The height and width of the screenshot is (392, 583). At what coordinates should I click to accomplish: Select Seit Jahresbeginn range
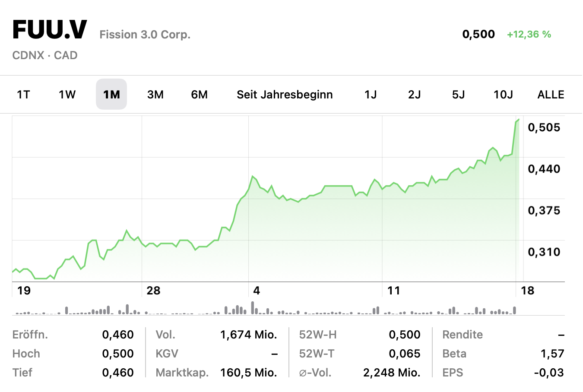coord(285,95)
